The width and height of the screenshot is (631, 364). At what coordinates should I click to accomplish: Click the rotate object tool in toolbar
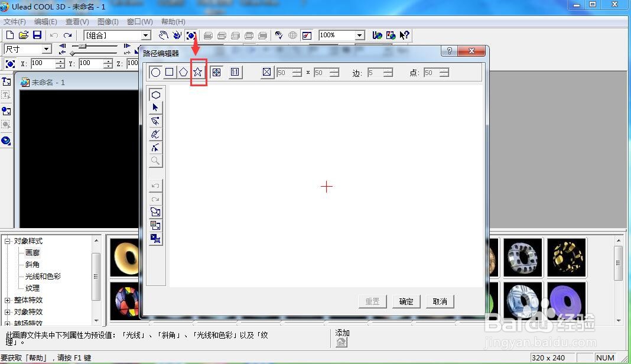coord(177,35)
